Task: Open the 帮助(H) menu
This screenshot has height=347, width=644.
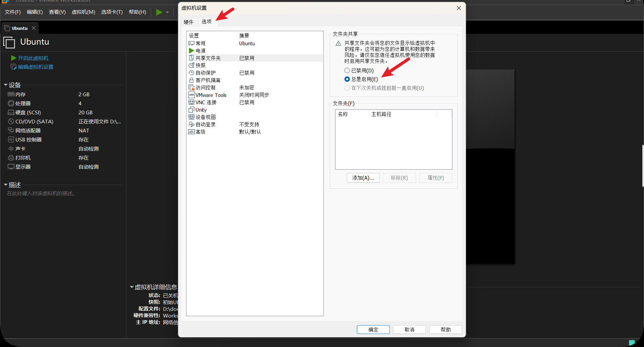Action: (x=138, y=12)
